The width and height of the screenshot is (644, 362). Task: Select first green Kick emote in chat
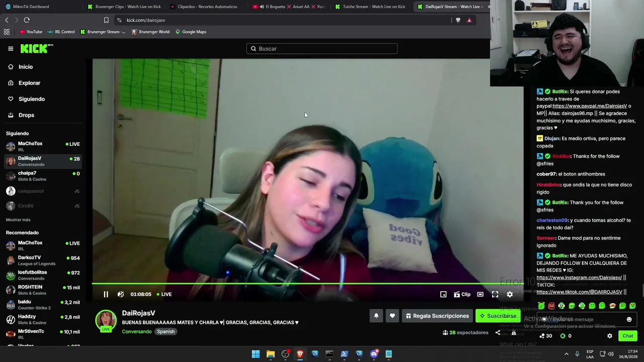[x=541, y=306]
